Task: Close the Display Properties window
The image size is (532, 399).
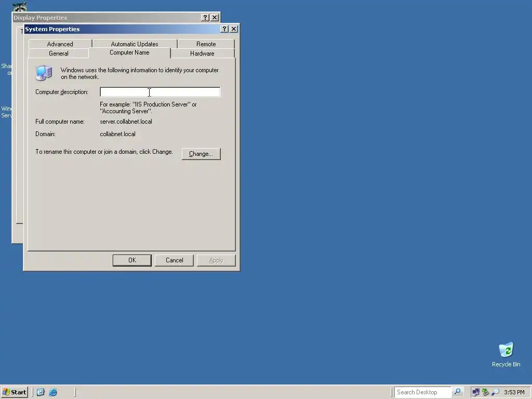Action: point(215,17)
